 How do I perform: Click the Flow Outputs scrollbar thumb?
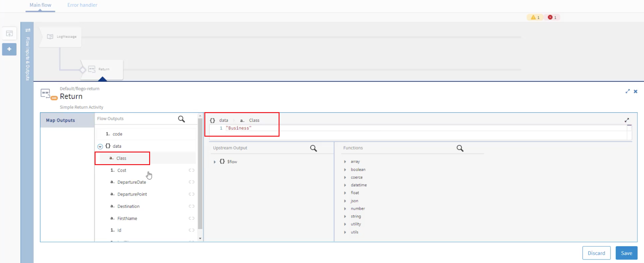(x=200, y=174)
